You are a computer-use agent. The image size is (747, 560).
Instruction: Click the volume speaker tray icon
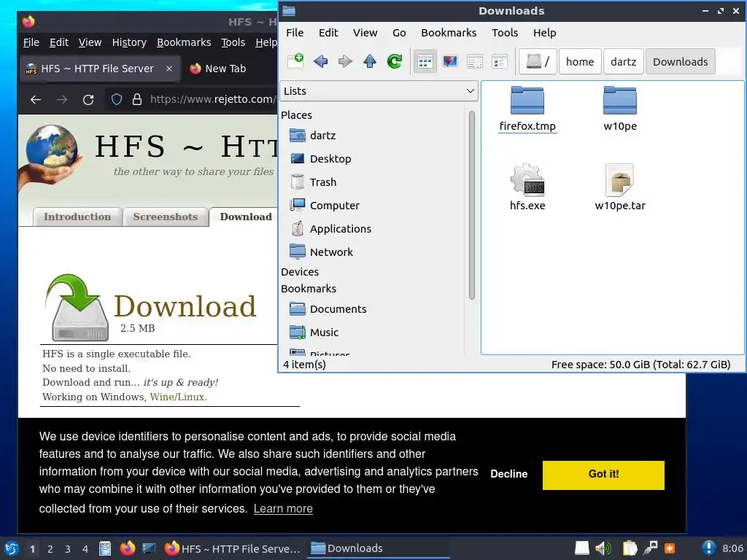(603, 548)
